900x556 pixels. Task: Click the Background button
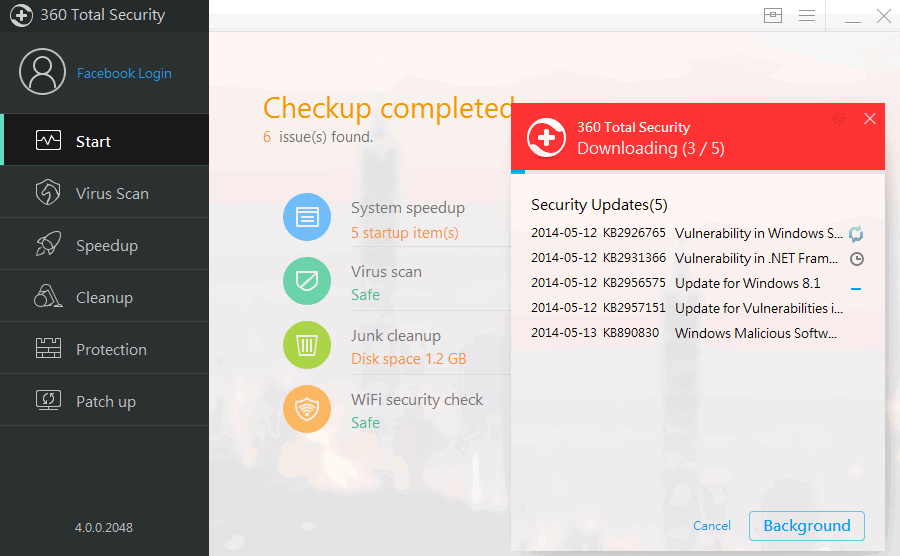pyautogui.click(x=807, y=526)
